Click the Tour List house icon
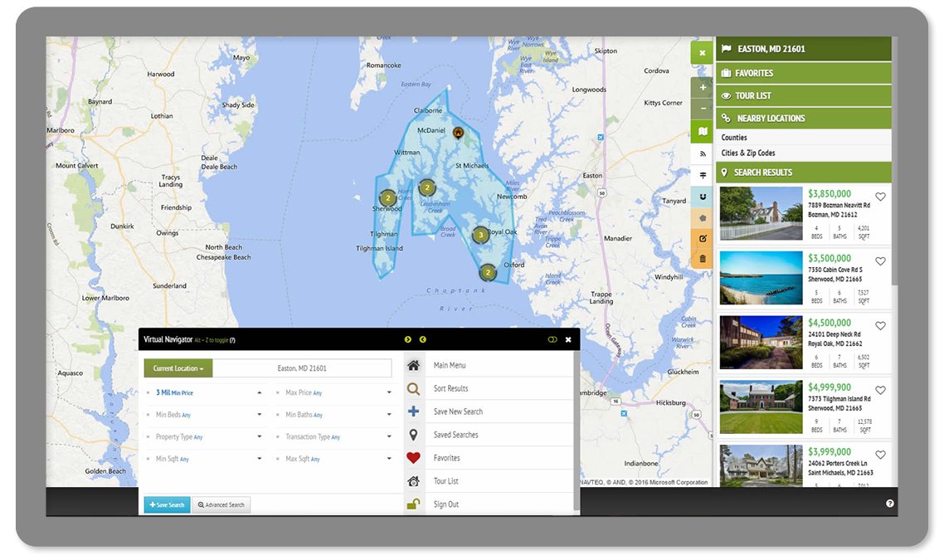 tap(413, 481)
